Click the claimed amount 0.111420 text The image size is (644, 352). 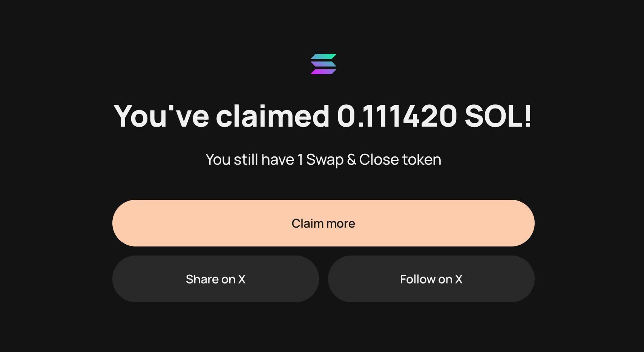pyautogui.click(x=397, y=116)
